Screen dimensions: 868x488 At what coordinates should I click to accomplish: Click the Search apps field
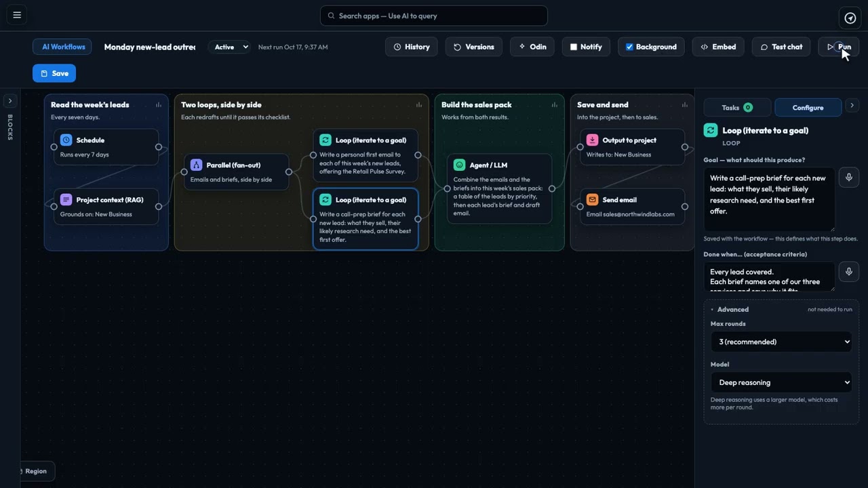pyautogui.click(x=434, y=16)
